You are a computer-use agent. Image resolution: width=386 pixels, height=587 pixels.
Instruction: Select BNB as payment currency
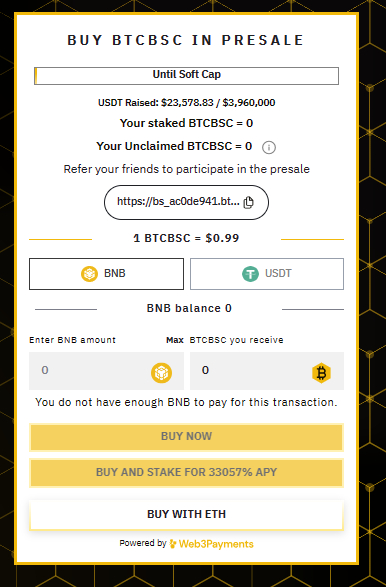(106, 274)
